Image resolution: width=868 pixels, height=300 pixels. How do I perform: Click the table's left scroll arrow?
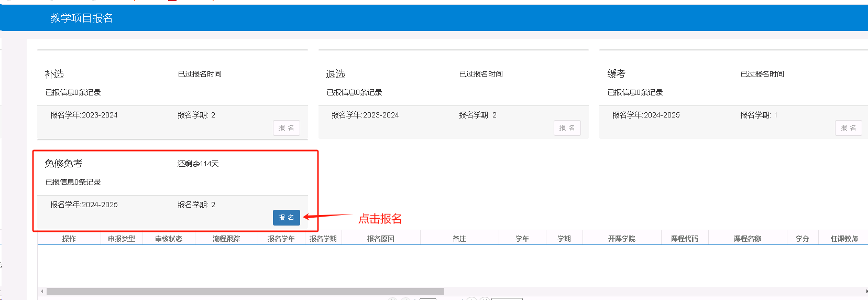click(x=42, y=291)
